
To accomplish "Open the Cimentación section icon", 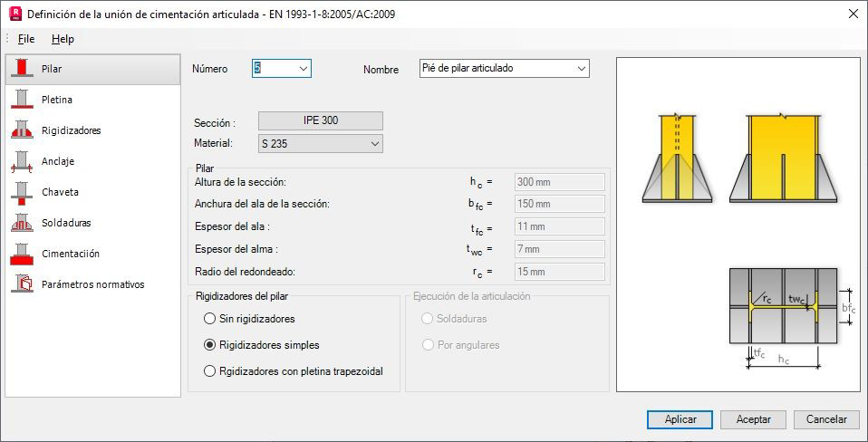I will tap(22, 254).
